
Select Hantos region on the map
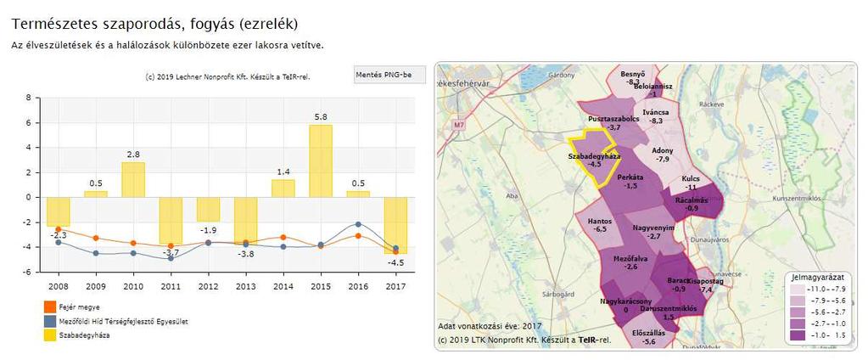[x=601, y=224]
